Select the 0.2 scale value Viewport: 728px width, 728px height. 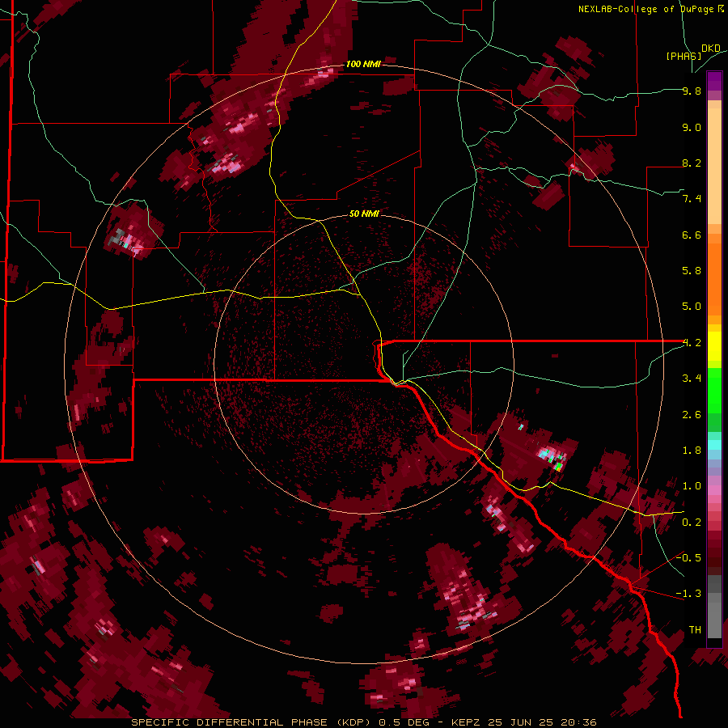click(692, 523)
